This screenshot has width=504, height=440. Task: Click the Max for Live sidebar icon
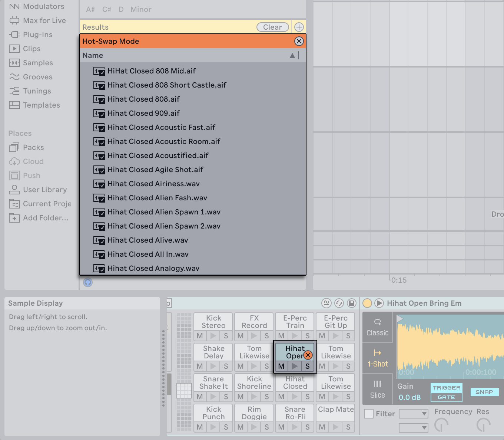coord(15,20)
